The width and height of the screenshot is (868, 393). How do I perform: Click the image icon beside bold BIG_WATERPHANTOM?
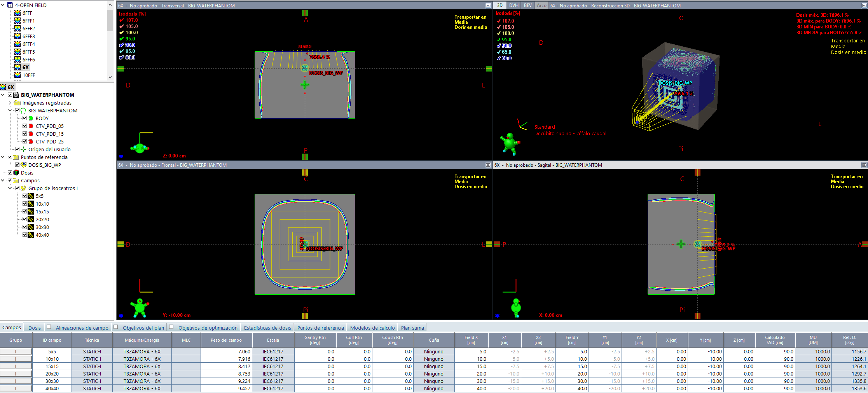16,95
